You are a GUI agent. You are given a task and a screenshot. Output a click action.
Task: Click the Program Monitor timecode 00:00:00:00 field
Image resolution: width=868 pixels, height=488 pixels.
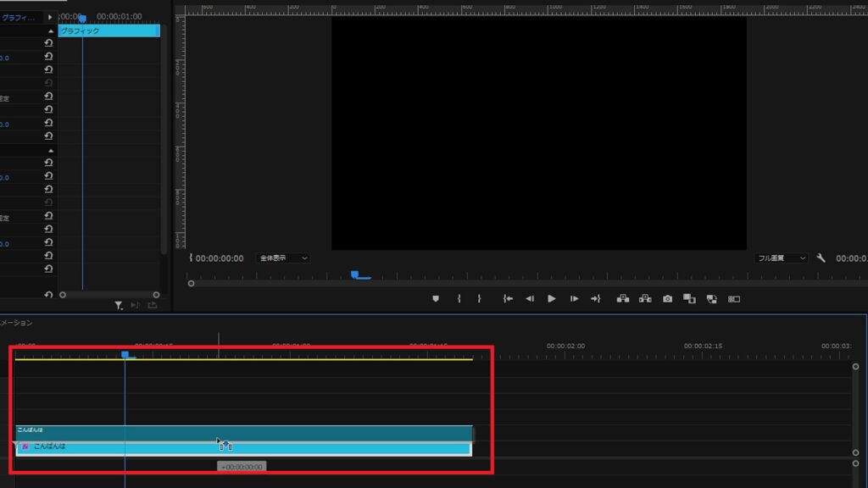(220, 258)
